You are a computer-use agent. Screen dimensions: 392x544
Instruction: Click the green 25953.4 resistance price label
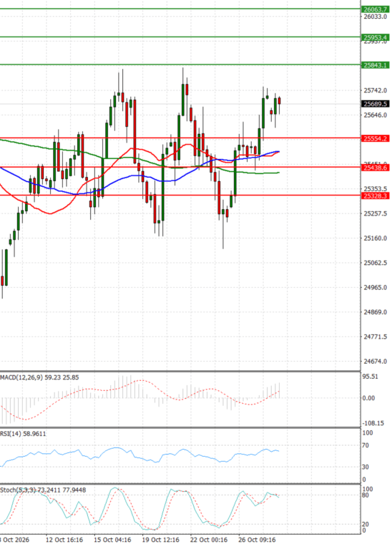point(375,38)
